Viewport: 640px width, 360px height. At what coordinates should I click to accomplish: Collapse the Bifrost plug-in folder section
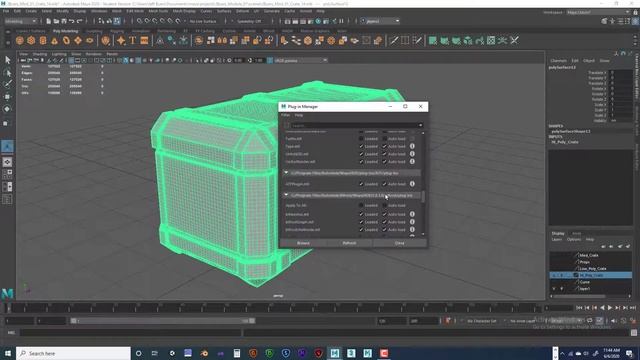(286, 195)
